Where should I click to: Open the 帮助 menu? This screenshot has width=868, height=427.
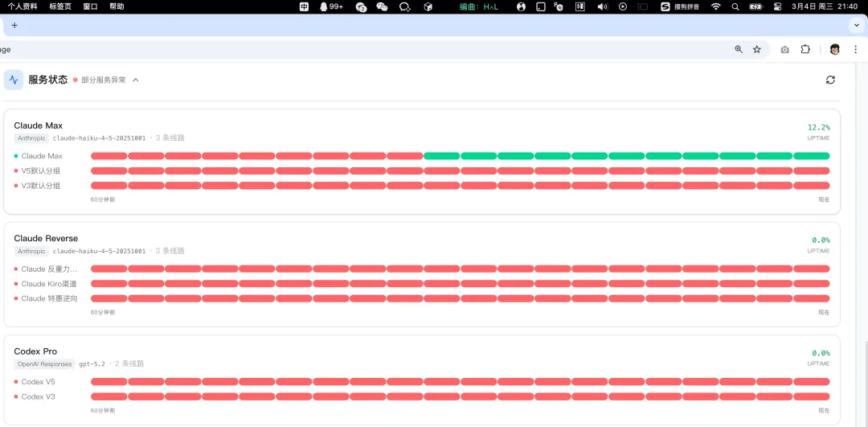click(x=117, y=6)
